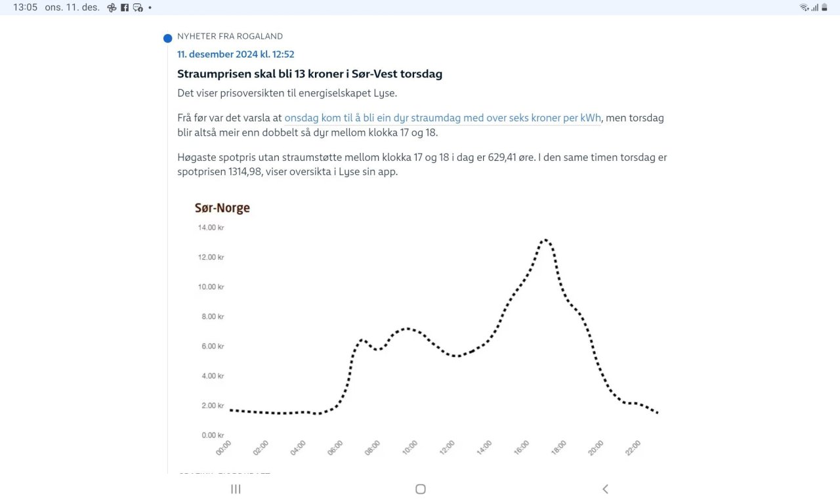This screenshot has height=504, width=840.
Task: Click the 14.00 kr label on the price axis
Action: point(211,228)
